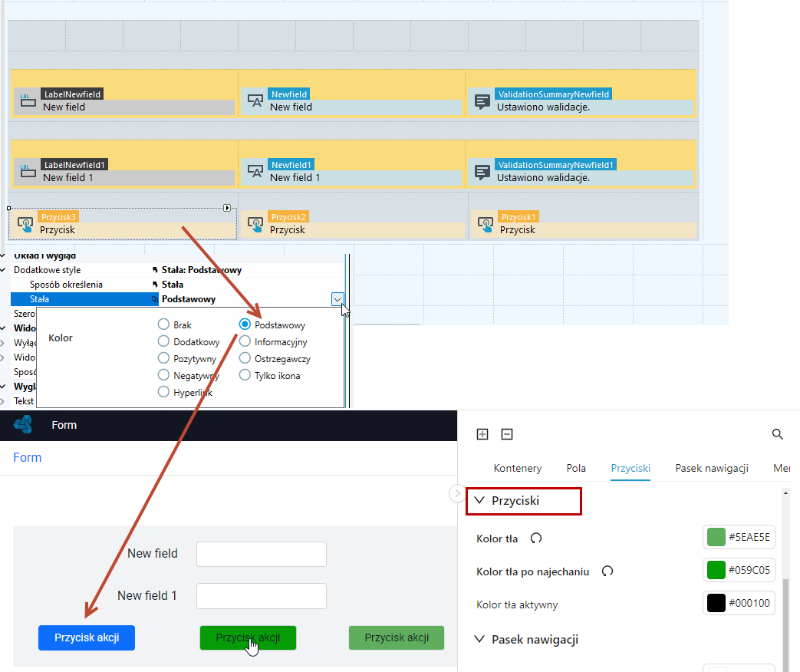The height and width of the screenshot is (672, 800).
Task: Click the LabelNewfield1 label icon
Action: click(x=28, y=170)
